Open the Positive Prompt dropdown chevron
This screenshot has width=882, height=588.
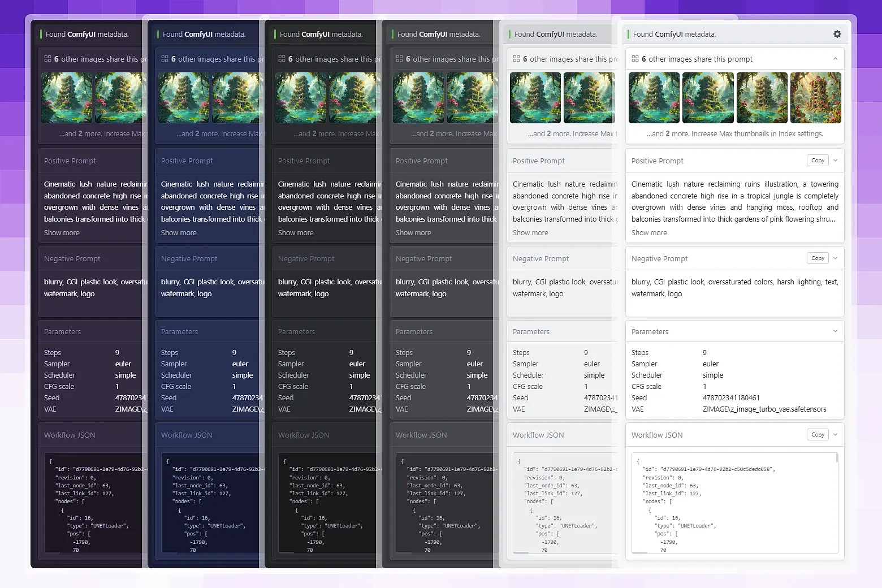coord(835,161)
